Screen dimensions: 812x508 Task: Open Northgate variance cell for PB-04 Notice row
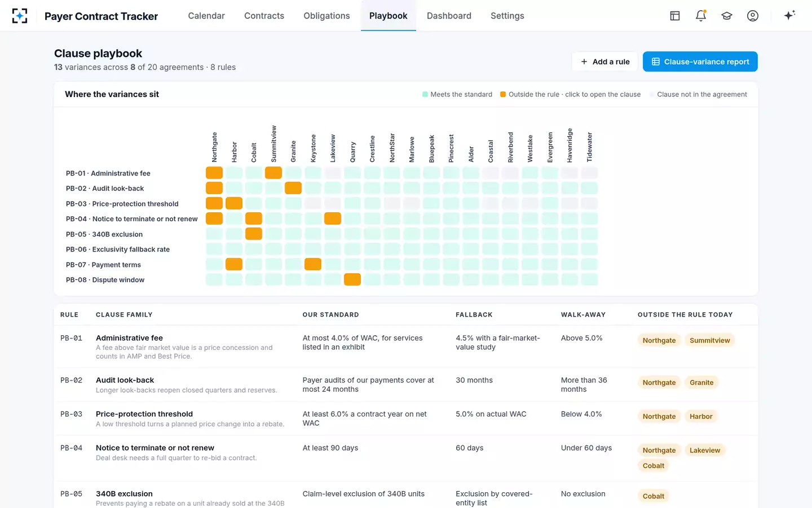click(x=214, y=218)
